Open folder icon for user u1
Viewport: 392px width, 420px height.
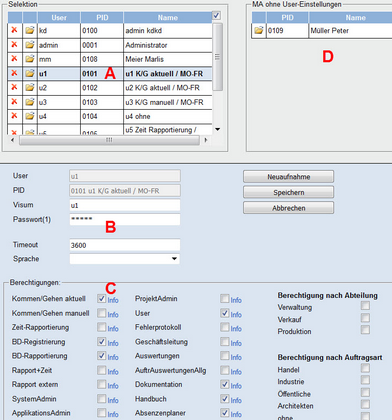[30, 73]
